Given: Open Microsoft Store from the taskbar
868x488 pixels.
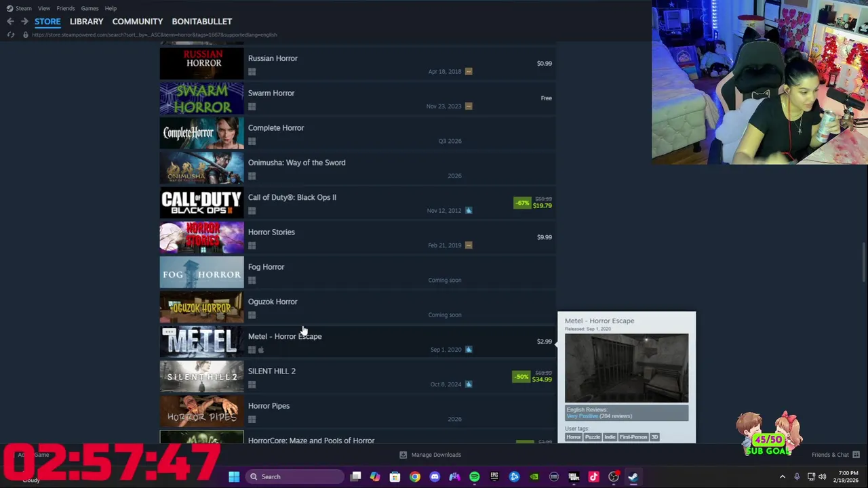Looking at the screenshot, I should pos(395,476).
